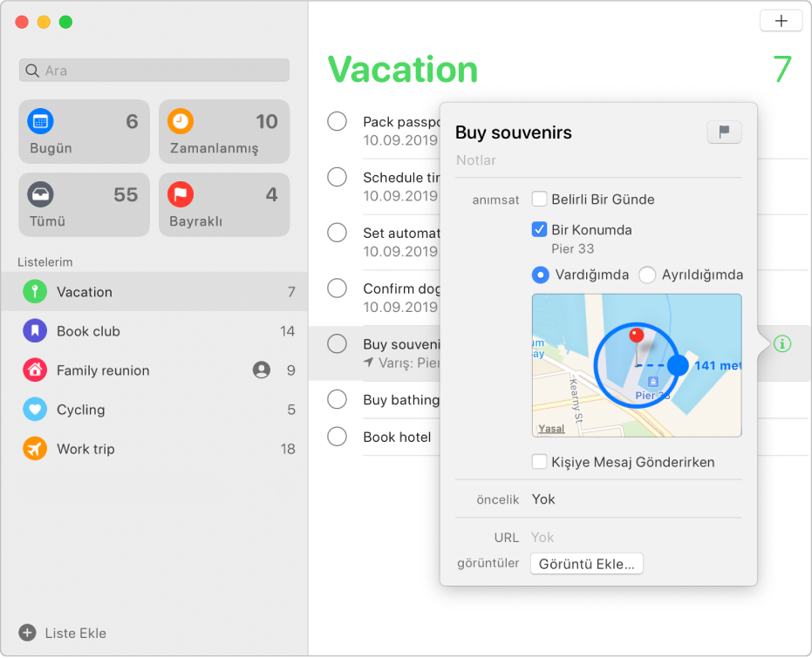812x658 pixels.
Task: Click the Book hotel reminder text
Action: 397,438
